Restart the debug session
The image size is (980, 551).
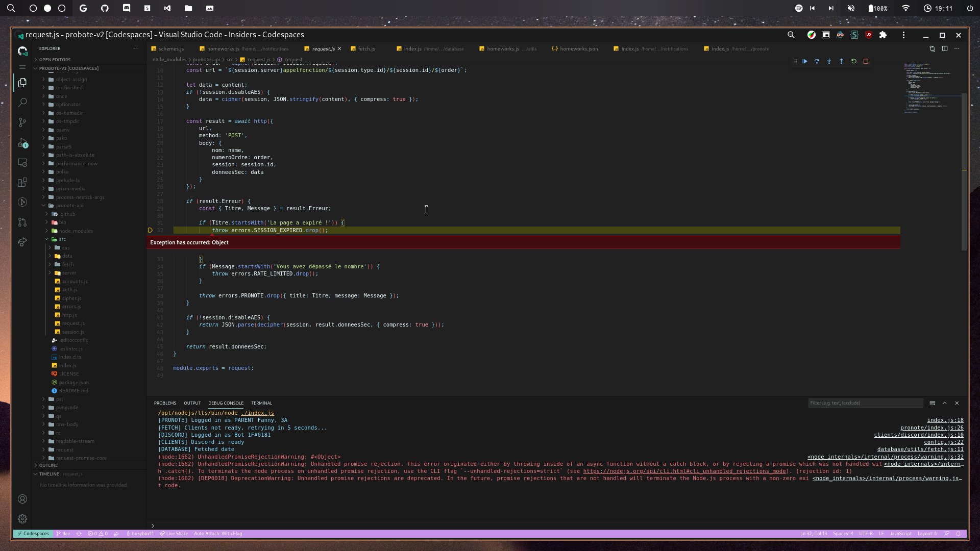tap(854, 61)
